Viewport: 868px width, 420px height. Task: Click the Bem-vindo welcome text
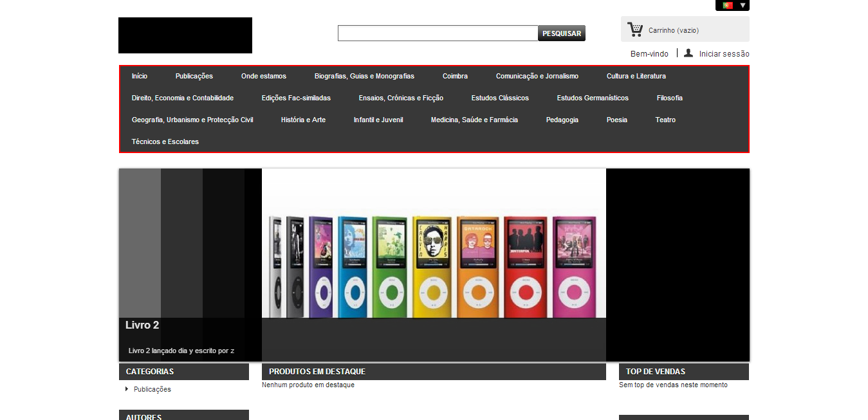coord(649,54)
